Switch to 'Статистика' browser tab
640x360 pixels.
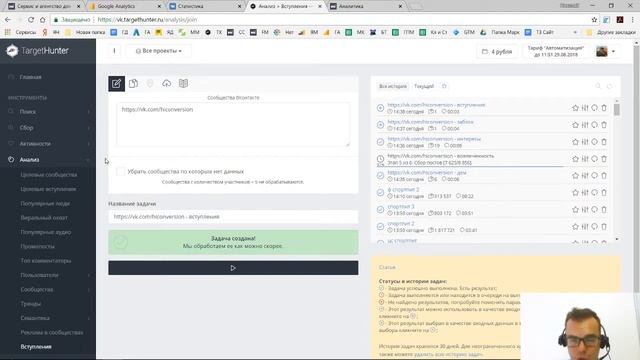205,6
